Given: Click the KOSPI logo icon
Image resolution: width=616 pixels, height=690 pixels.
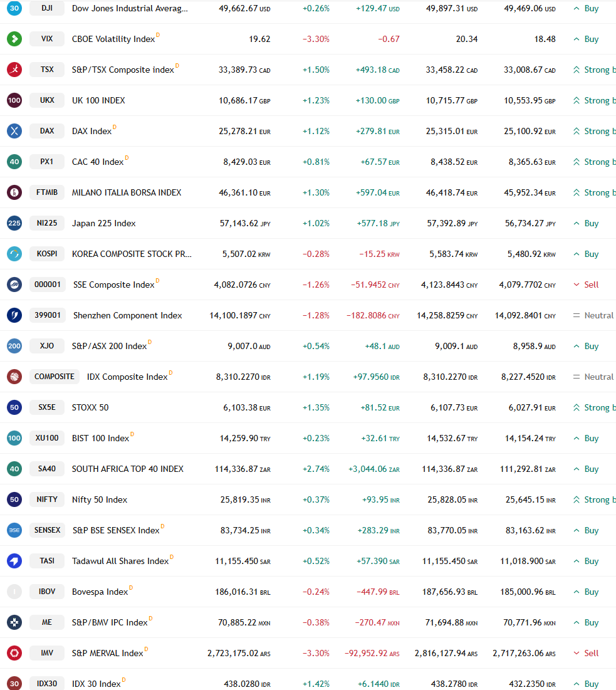Looking at the screenshot, I should (14, 254).
